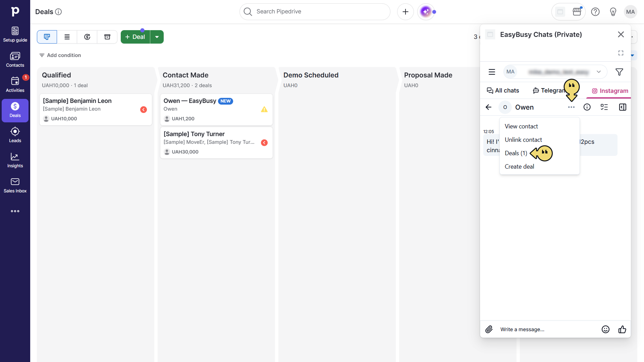Switch to forecast view
This screenshot has width=644, height=362.
coord(87,37)
